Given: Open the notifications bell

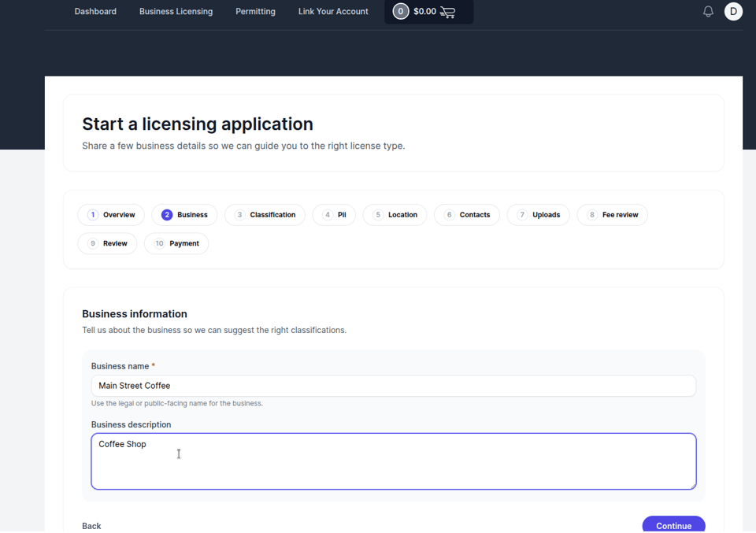Looking at the screenshot, I should (x=708, y=12).
